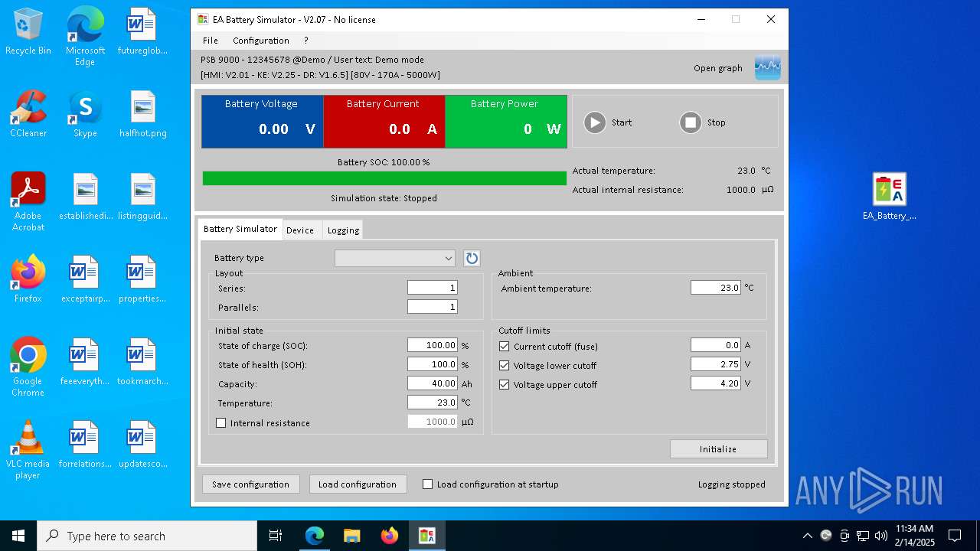Click the taskbar search box

(147, 536)
